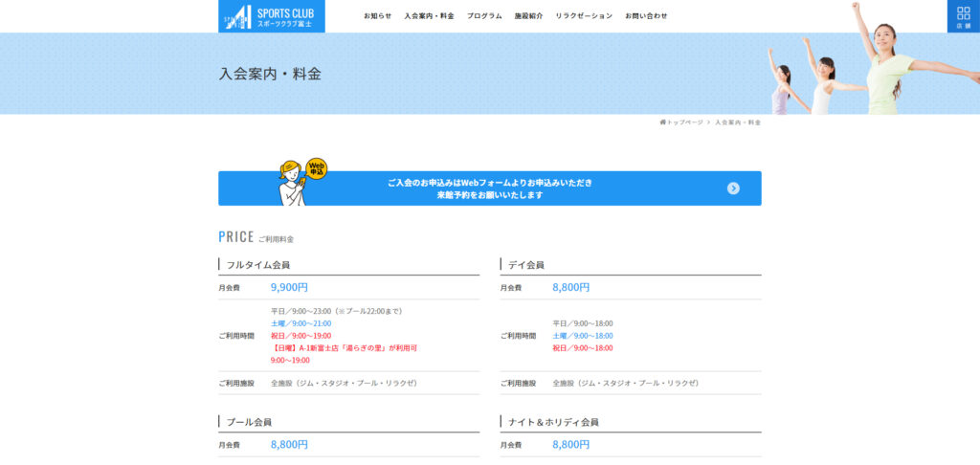Open 施設紹介 from the top menu
Screen dimensions: 980x465
pyautogui.click(x=528, y=16)
